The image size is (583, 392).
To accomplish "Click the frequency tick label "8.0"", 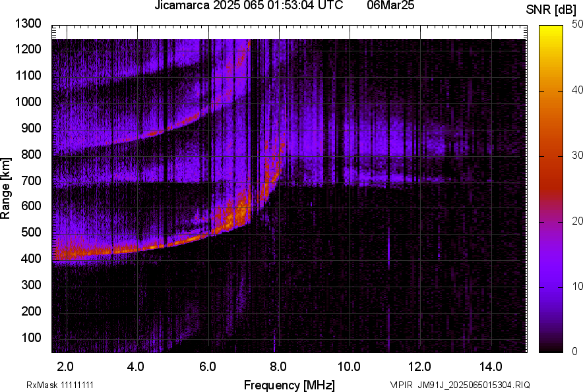I will tap(278, 367).
